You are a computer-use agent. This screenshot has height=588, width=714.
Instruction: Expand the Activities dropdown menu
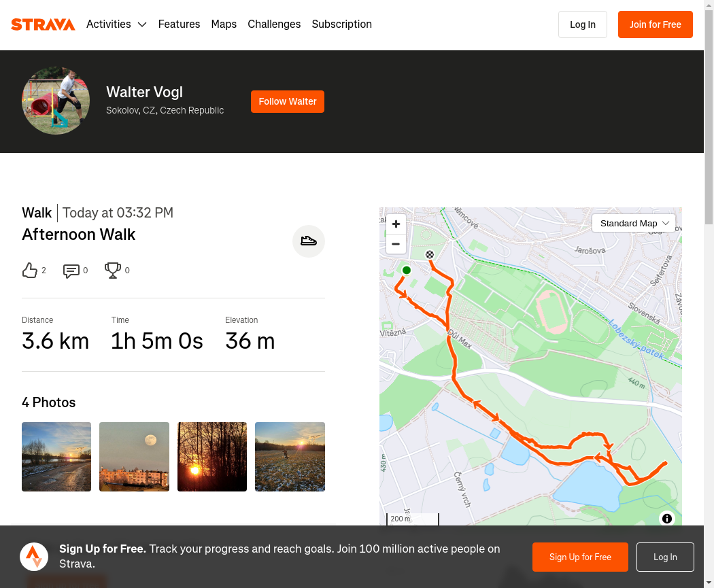coord(116,24)
